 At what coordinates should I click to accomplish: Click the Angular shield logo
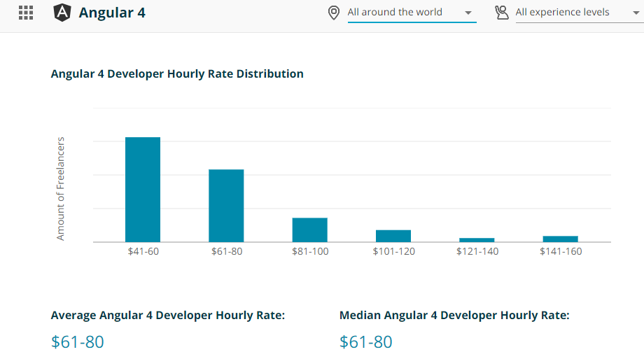coord(62,13)
